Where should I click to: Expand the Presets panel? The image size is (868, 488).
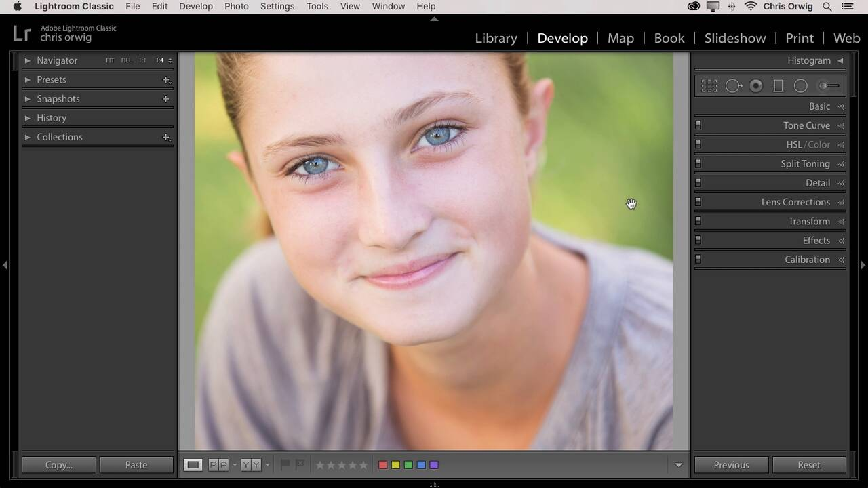(x=28, y=80)
